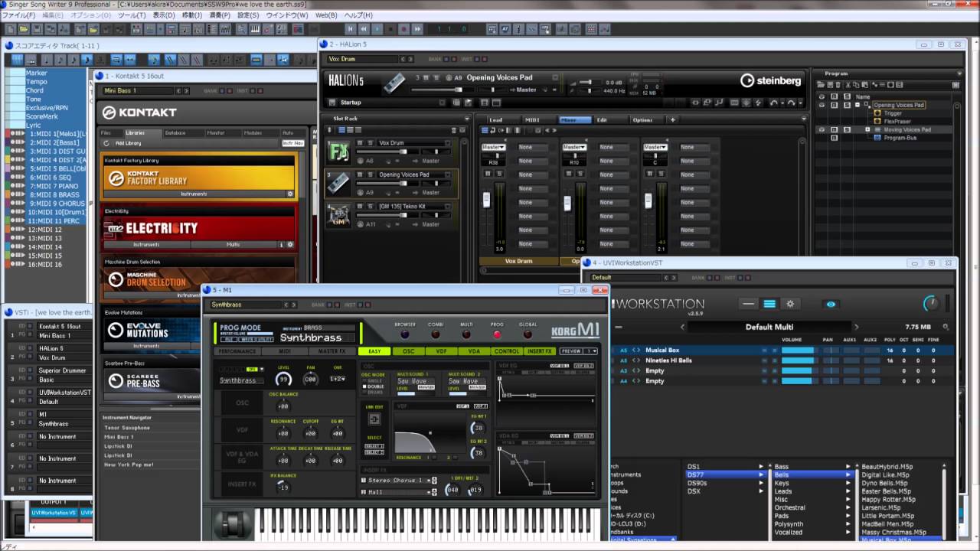Fast forward using the transport control

pos(416,29)
